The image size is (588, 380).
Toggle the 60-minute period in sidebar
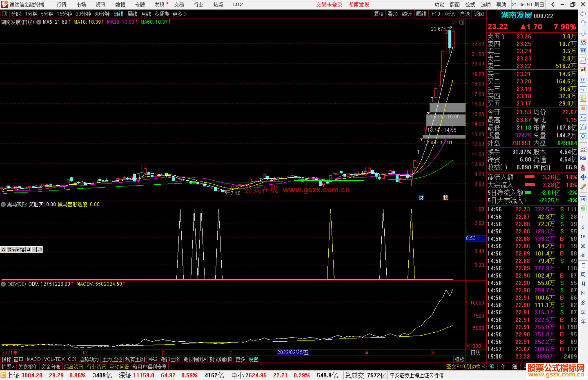[583, 256]
